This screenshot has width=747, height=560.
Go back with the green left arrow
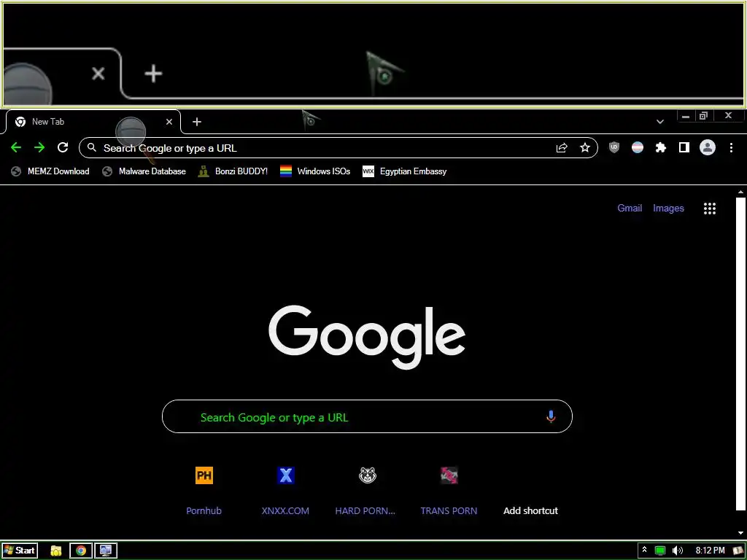click(x=16, y=147)
